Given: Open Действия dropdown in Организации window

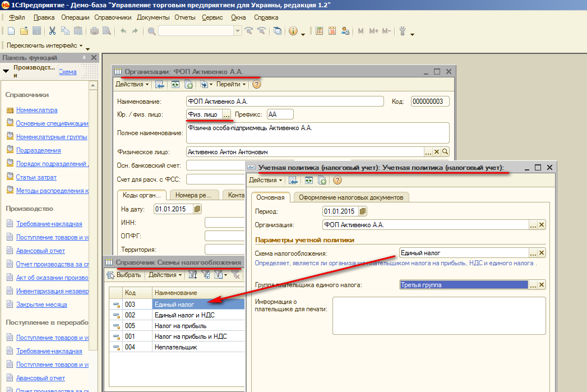Looking at the screenshot, I should click(x=132, y=84).
